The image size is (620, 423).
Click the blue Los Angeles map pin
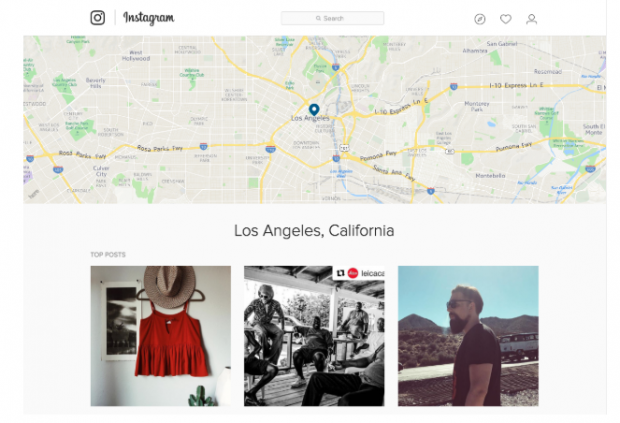[314, 110]
